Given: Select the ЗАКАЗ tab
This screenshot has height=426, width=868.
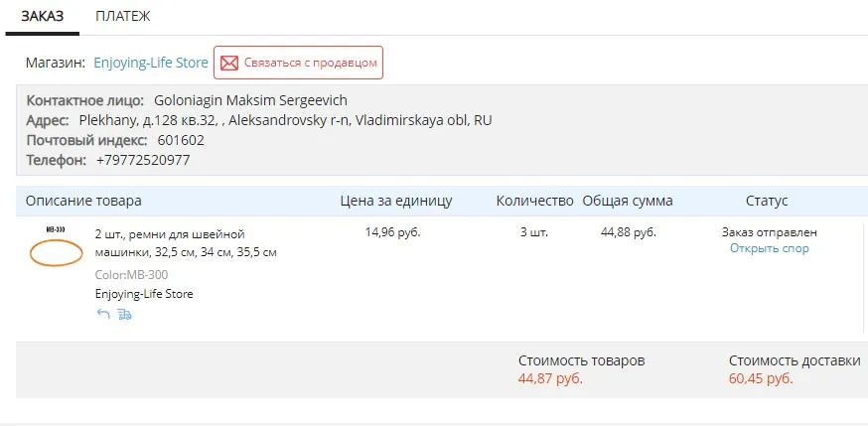Looking at the screenshot, I should coord(43,16).
